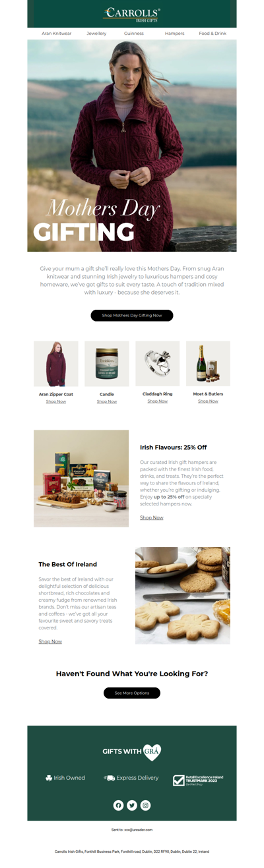Image resolution: width=264 pixels, height=868 pixels.
Task: Click the Mothers Day Gifting hero banner
Action: 132,146
